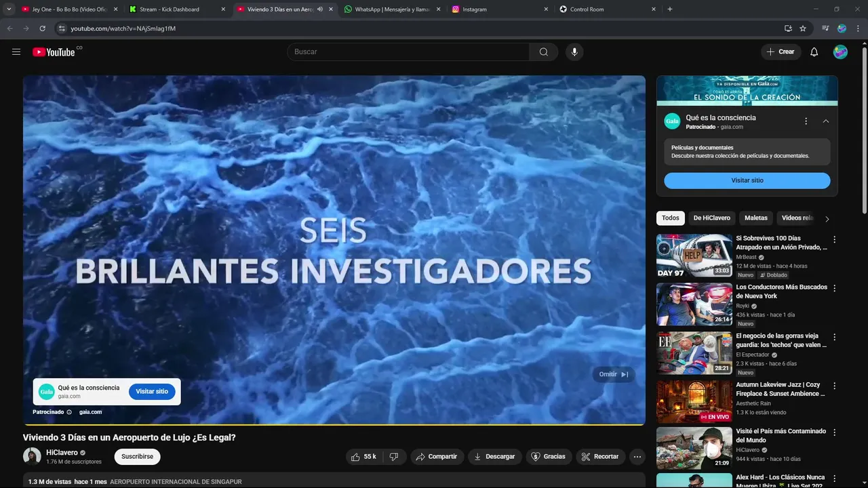Click gaia.com link below ad overlay
The width and height of the screenshot is (868, 488).
click(x=90, y=412)
